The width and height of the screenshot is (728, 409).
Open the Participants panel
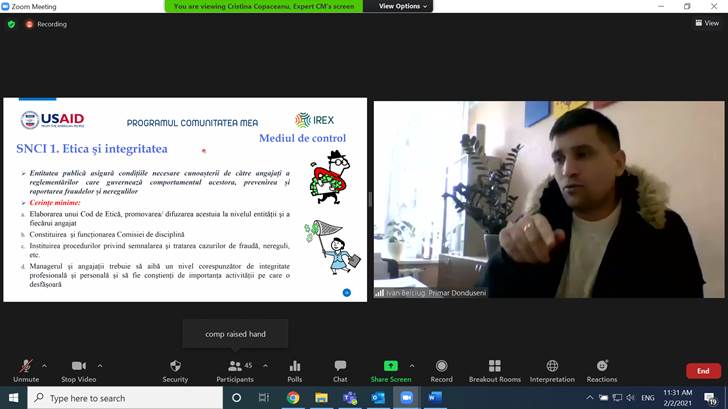(x=234, y=367)
